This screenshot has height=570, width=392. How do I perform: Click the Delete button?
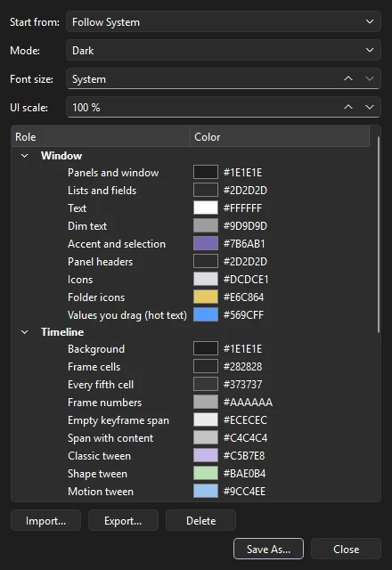[200, 520]
